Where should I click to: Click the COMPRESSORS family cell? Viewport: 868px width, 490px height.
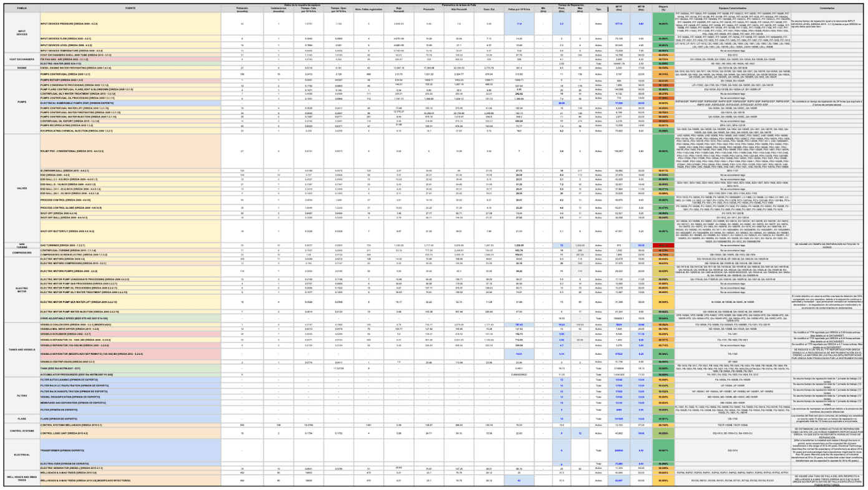pos(22,252)
